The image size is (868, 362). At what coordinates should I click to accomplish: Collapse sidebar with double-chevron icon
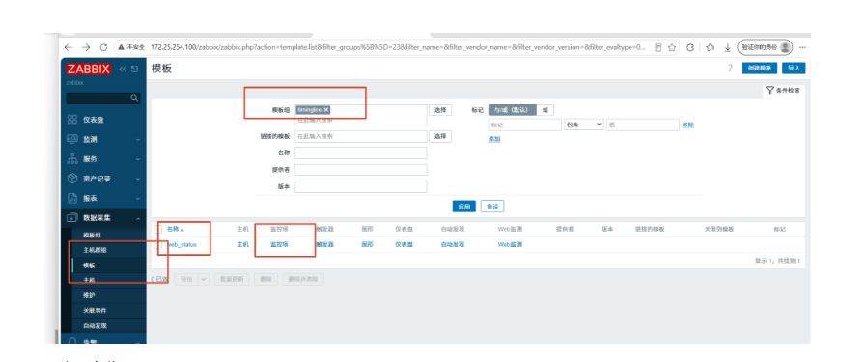123,70
